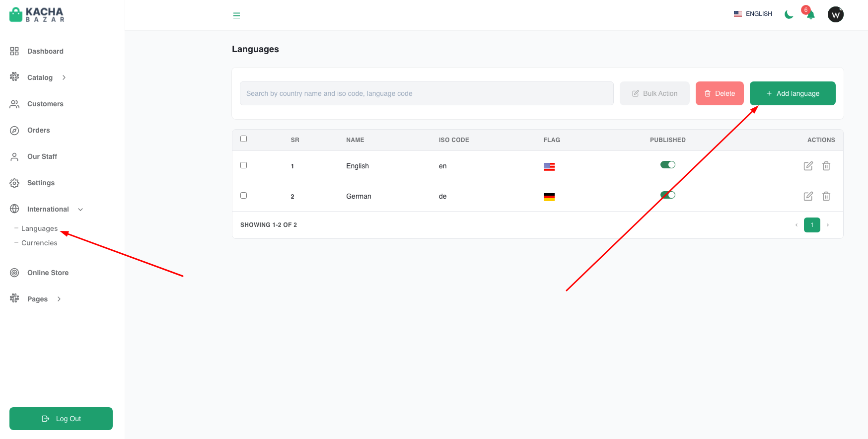Click the Dashboard grid icon
Viewport: 868px width, 439px height.
(x=14, y=51)
